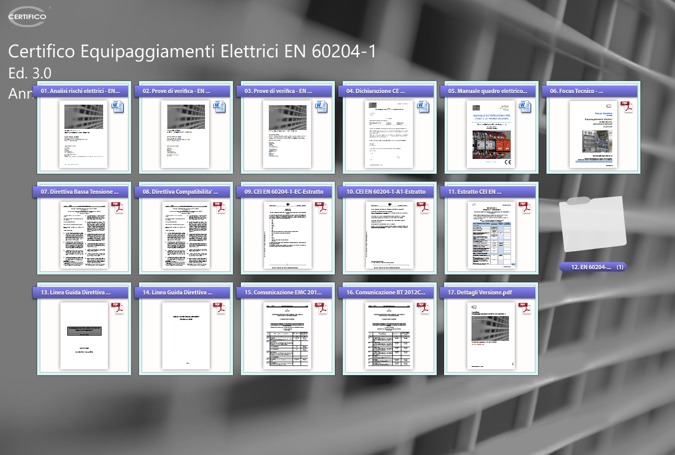Select the 06. Focus Tecnico document thumbnail
The height and width of the screenshot is (455, 675).
pos(592,134)
